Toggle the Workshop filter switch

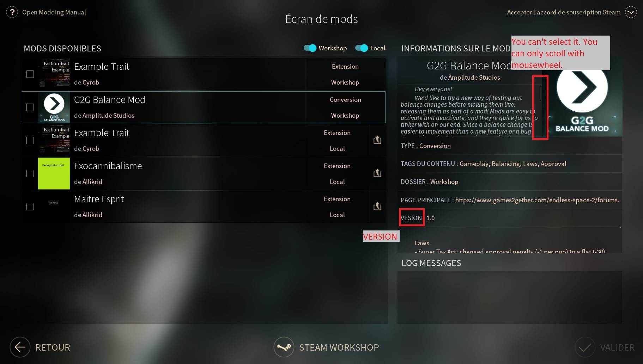click(x=310, y=48)
